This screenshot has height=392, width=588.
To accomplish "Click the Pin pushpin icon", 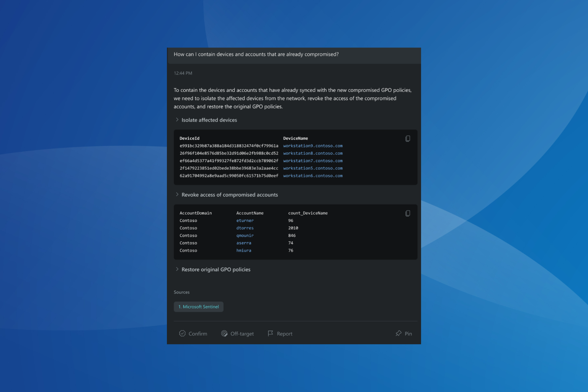I will point(399,333).
